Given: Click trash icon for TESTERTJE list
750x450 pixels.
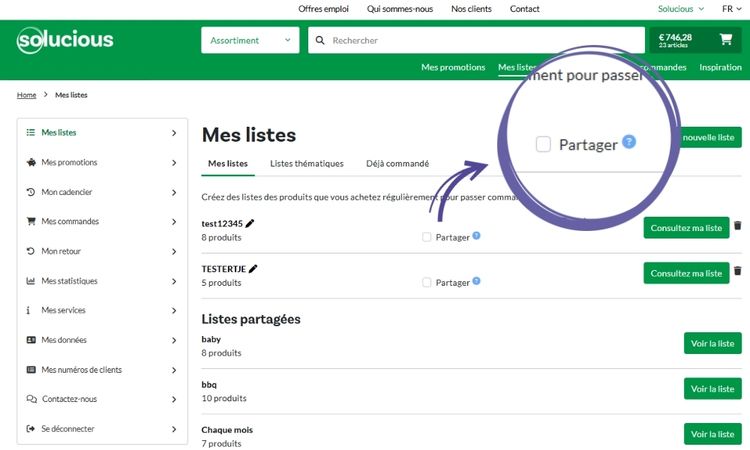Looking at the screenshot, I should (738, 271).
